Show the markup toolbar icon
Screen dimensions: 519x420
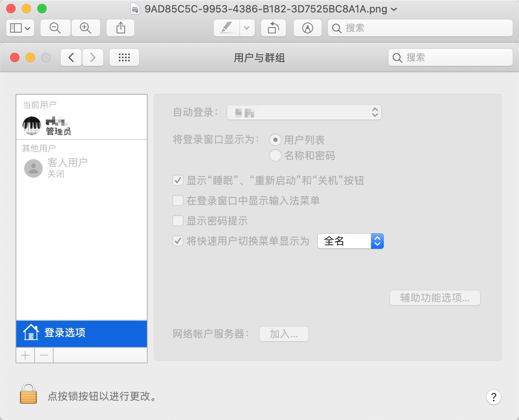point(307,28)
